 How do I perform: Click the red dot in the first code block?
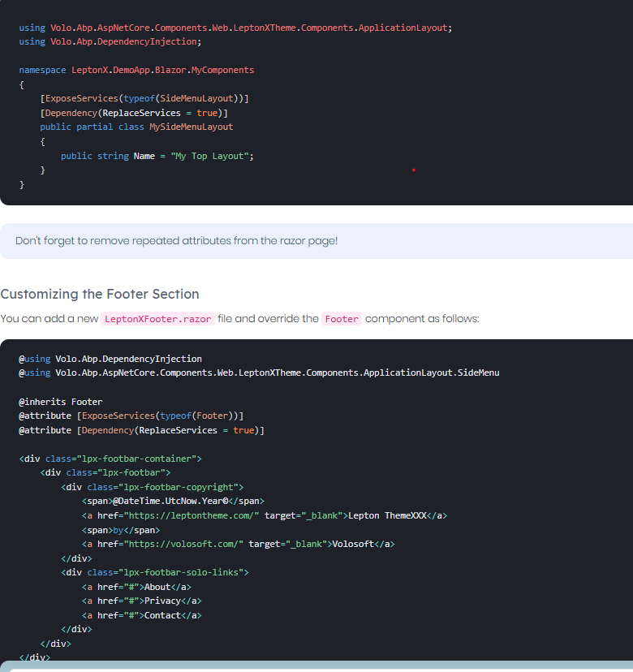tap(413, 170)
